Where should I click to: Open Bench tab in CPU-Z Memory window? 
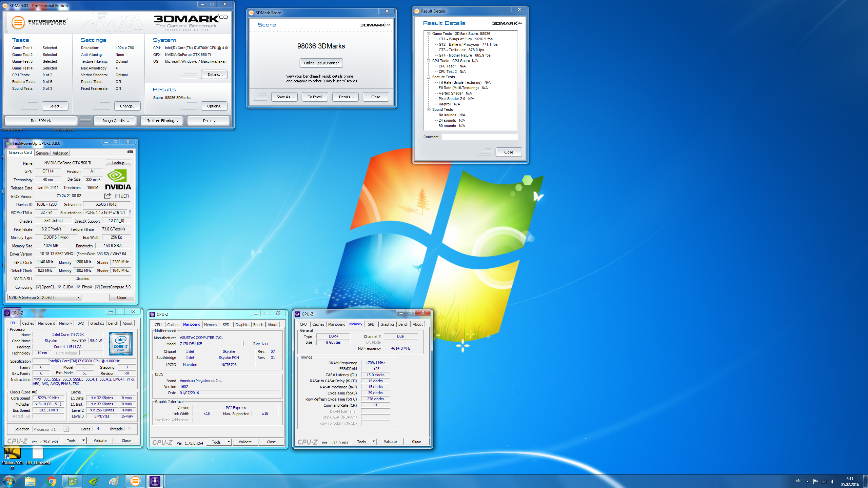point(403,324)
